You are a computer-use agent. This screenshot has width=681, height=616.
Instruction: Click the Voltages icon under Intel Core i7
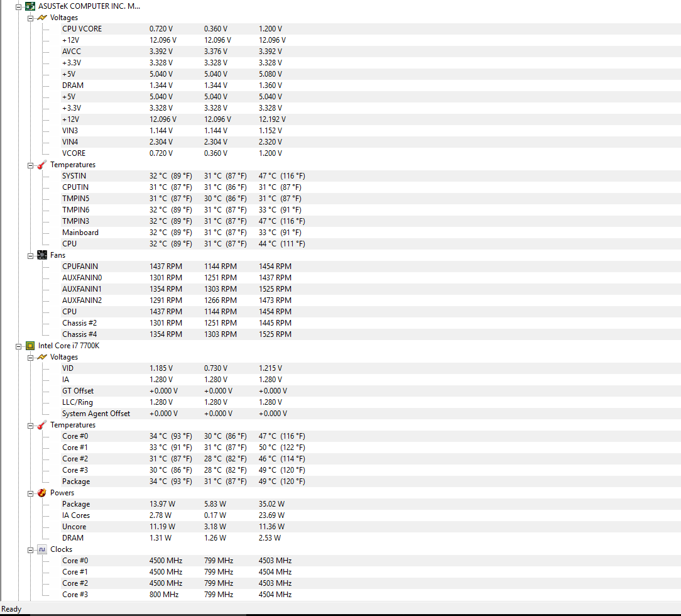click(x=42, y=357)
